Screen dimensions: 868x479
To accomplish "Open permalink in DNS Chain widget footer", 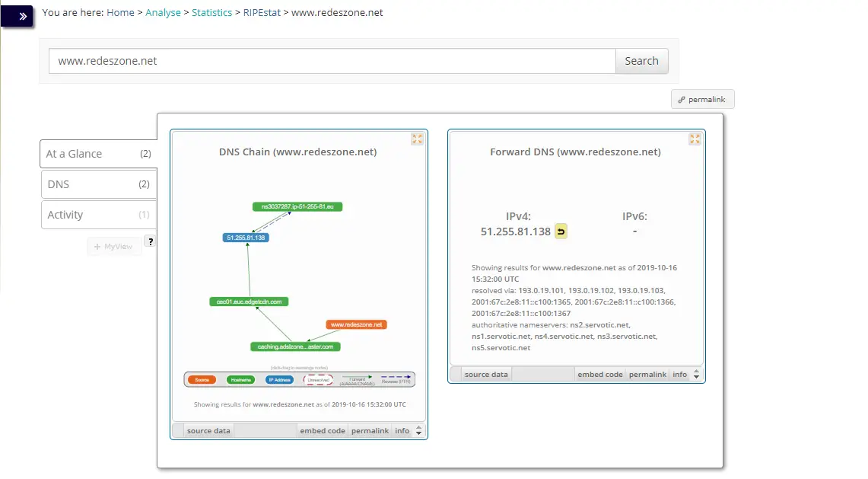I will point(370,431).
